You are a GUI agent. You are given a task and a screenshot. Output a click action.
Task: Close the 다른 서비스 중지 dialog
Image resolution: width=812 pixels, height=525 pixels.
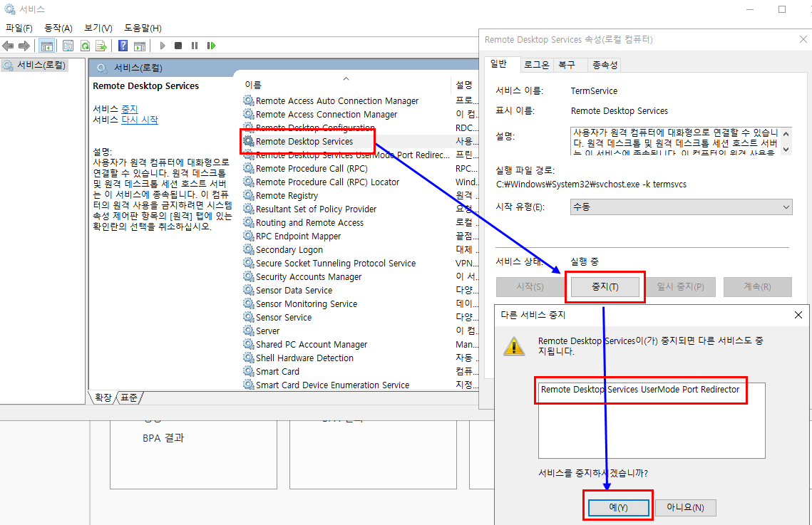798,314
